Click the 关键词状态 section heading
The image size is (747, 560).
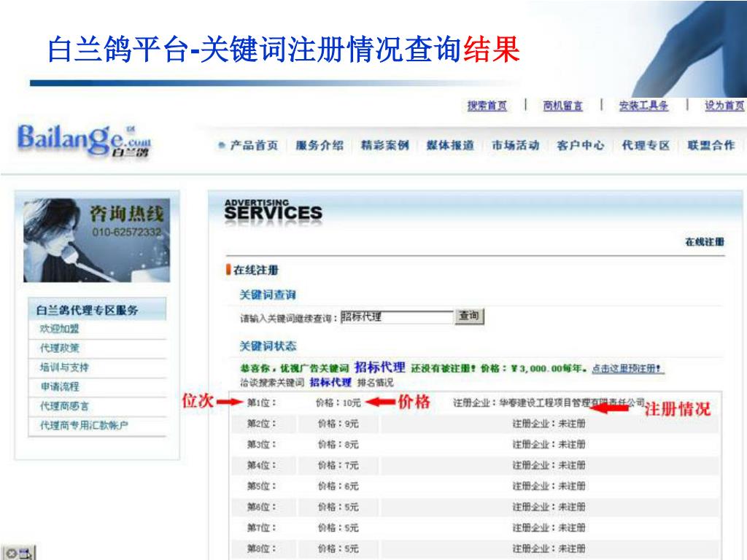(268, 346)
